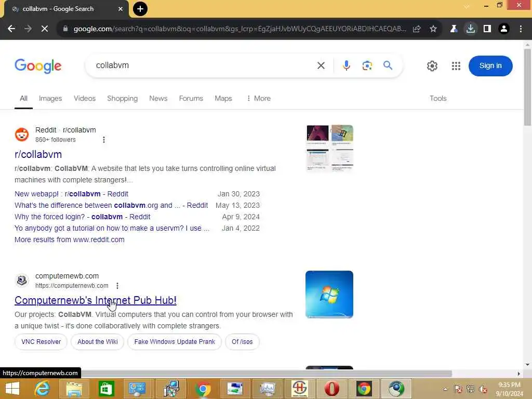Search by image with the Lens icon
Viewport: 532px width, 399px height.
367,65
